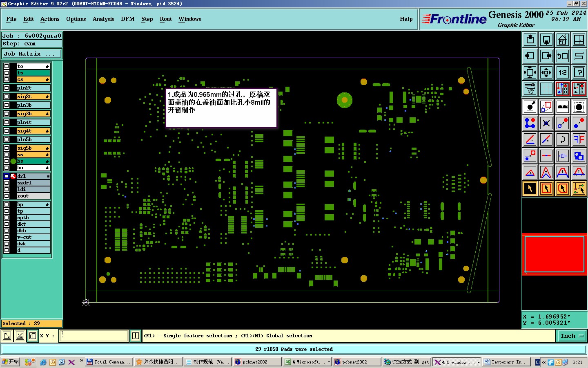
Task: Click the Windows Start (开始) button
Action: (x=11, y=362)
